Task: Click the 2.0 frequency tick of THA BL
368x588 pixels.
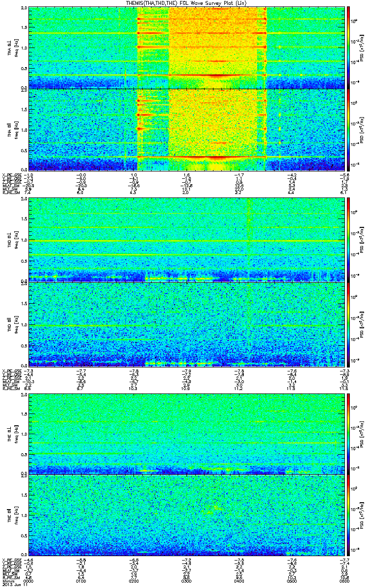Action: (x=24, y=9)
